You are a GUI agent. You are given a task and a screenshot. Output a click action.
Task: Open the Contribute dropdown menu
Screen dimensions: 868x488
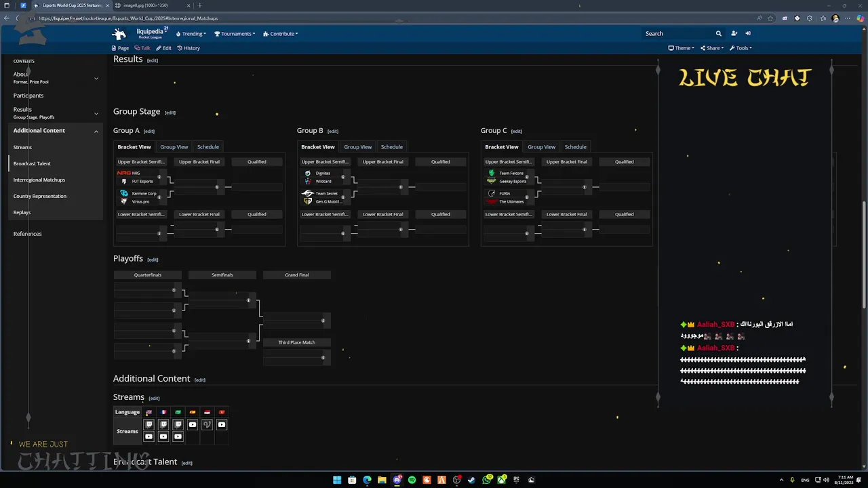(281, 33)
